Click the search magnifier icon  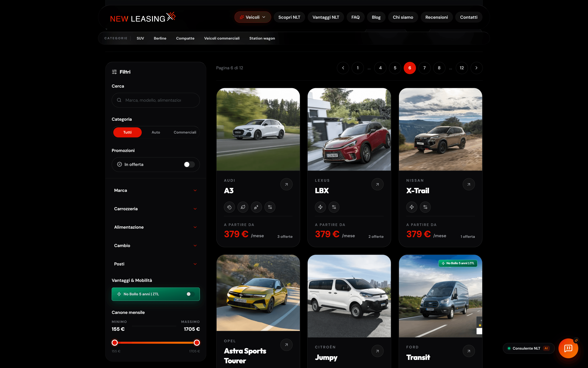[119, 100]
